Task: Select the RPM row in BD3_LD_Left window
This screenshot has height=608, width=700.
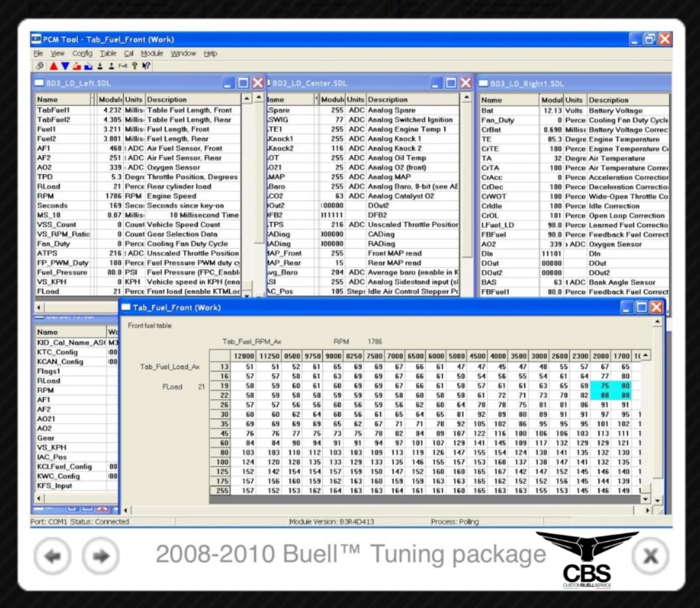Action: point(138,196)
